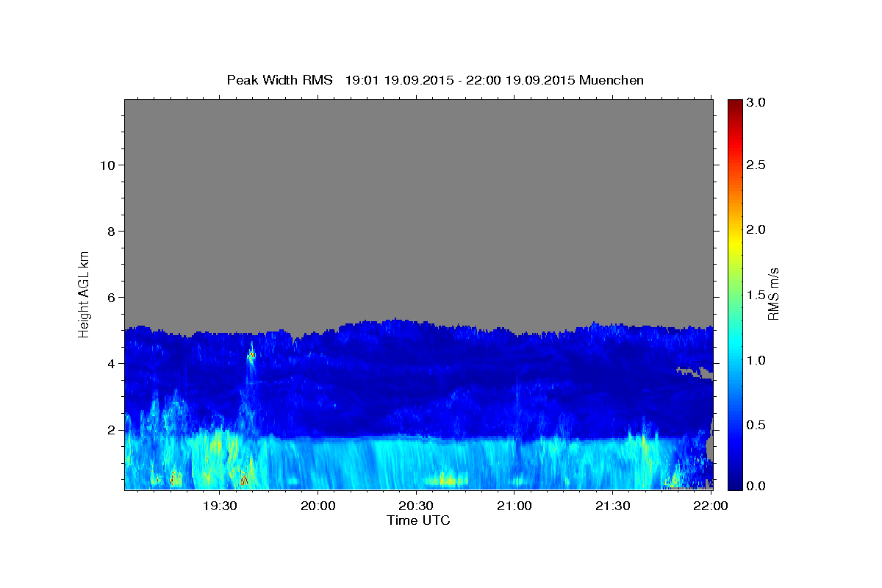Select the "21:30" time axis label
The image size is (882, 588).
click(x=612, y=506)
